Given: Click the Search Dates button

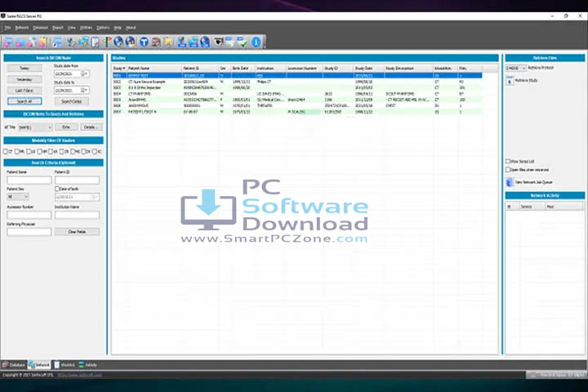Looking at the screenshot, I should click(72, 101).
